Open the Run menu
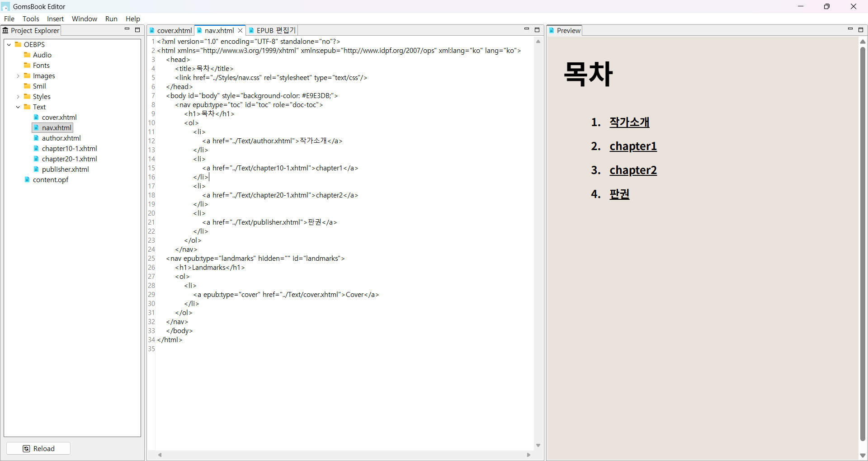The image size is (868, 461). point(111,19)
